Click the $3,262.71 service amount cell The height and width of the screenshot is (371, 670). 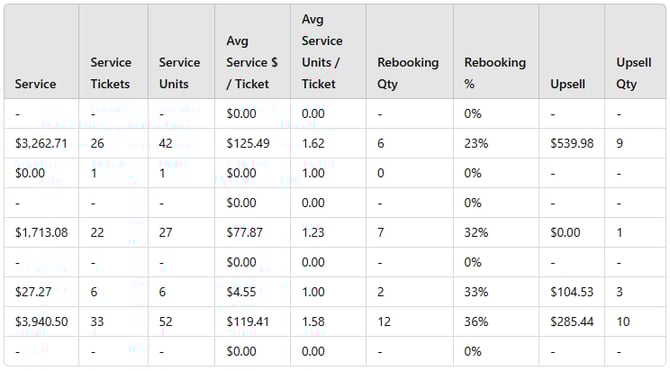(x=41, y=143)
